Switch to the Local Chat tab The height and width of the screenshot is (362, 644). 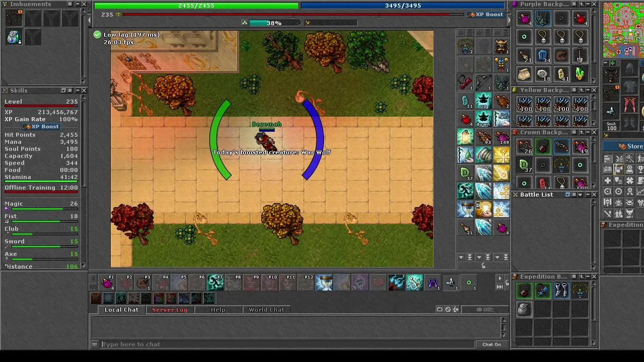tap(121, 310)
